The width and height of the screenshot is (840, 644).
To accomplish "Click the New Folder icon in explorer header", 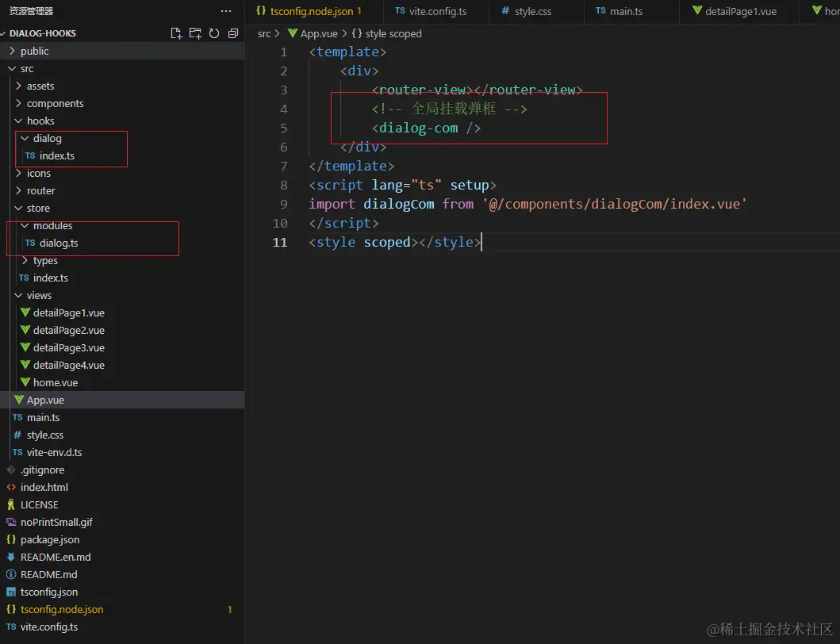I will pyautogui.click(x=195, y=33).
